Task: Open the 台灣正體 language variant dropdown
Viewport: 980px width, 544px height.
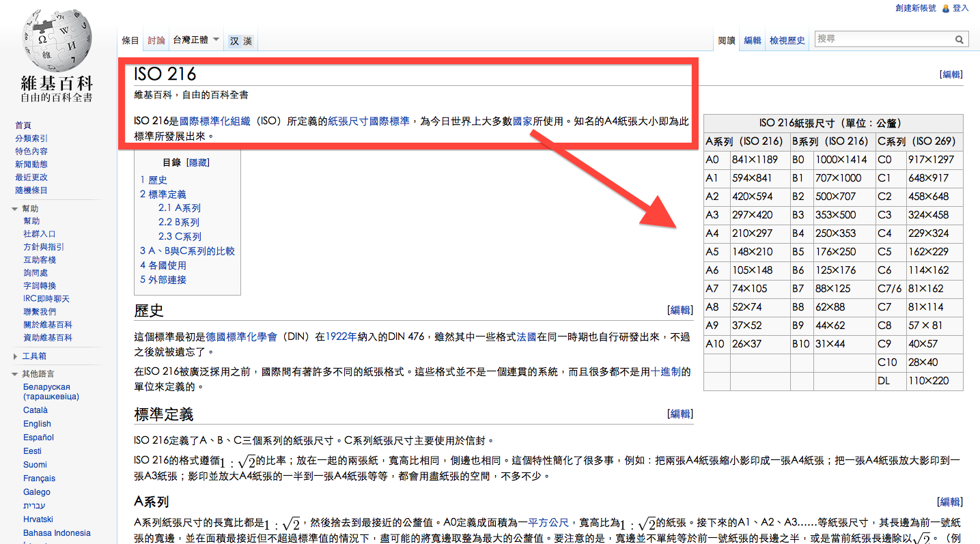Action: pos(197,40)
